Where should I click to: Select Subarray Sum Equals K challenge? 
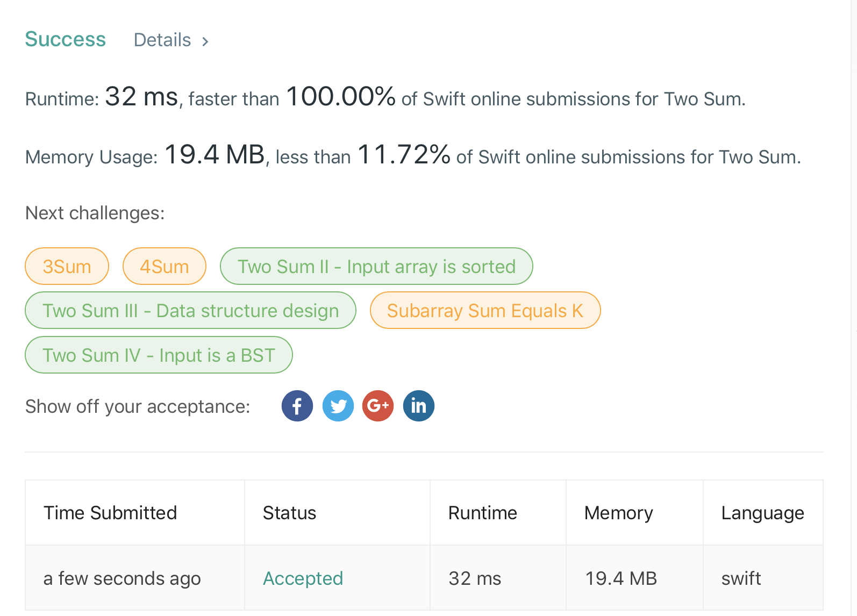[485, 311]
